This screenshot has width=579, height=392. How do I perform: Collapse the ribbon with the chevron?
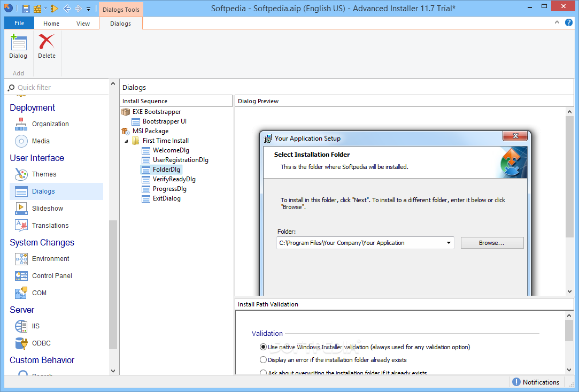[557, 22]
